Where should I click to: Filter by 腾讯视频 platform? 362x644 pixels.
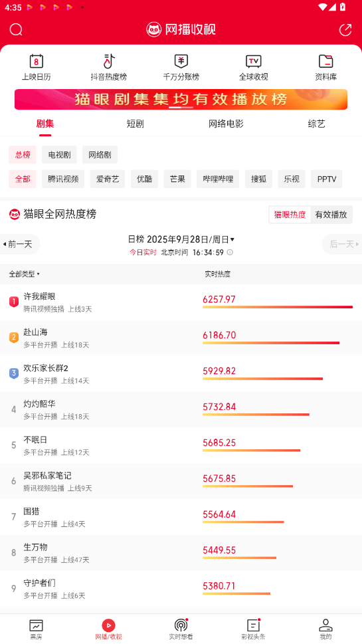[x=63, y=179]
